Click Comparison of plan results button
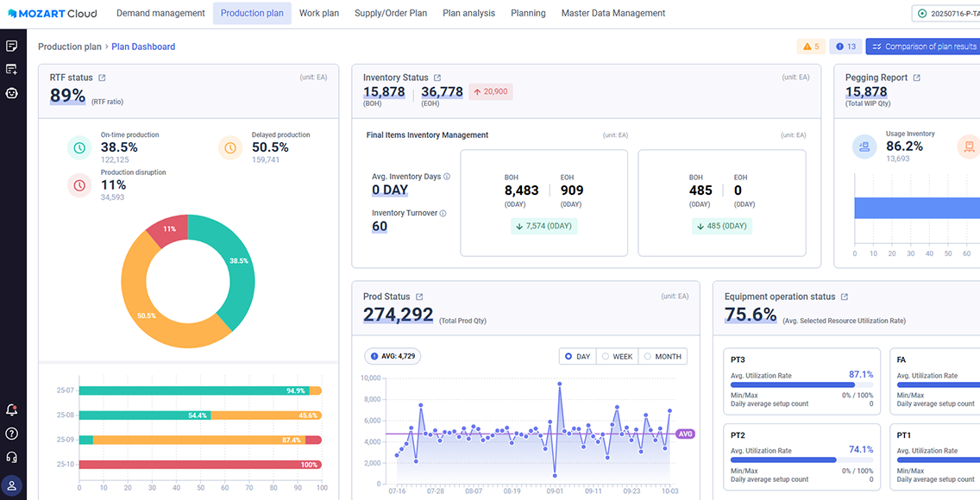This screenshot has height=500, width=980. point(923,47)
